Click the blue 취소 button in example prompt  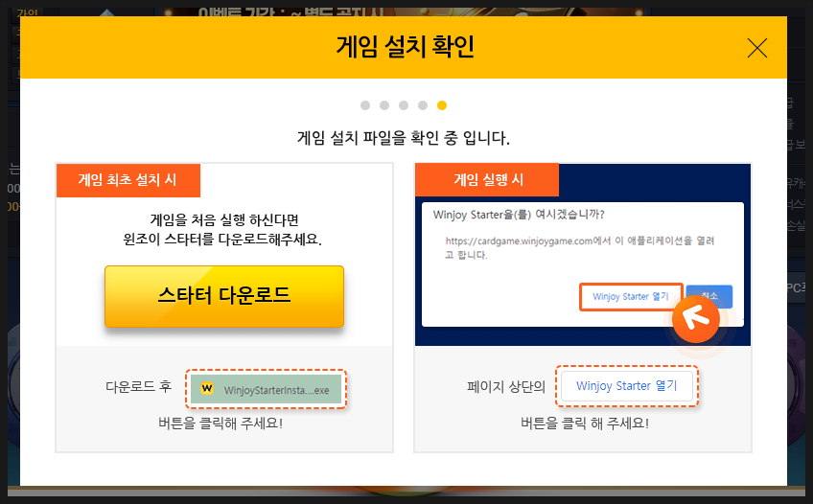pyautogui.click(x=708, y=296)
